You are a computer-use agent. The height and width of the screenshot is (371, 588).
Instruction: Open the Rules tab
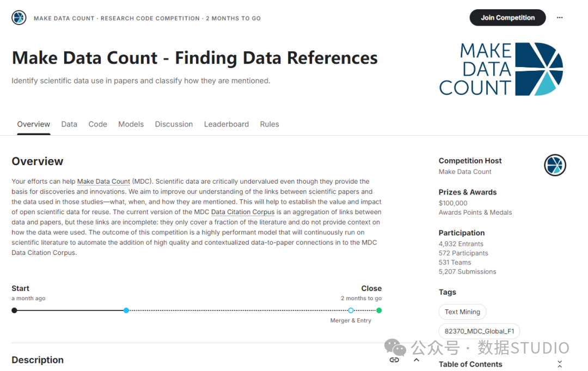(x=269, y=124)
